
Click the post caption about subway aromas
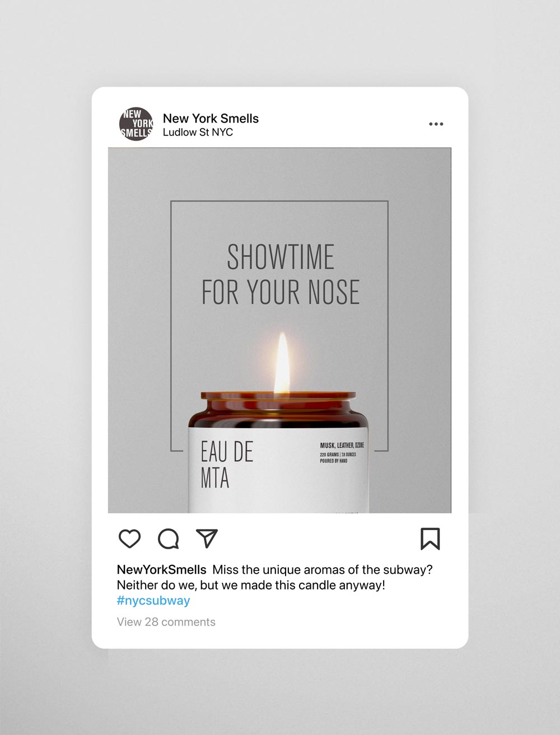tap(274, 577)
